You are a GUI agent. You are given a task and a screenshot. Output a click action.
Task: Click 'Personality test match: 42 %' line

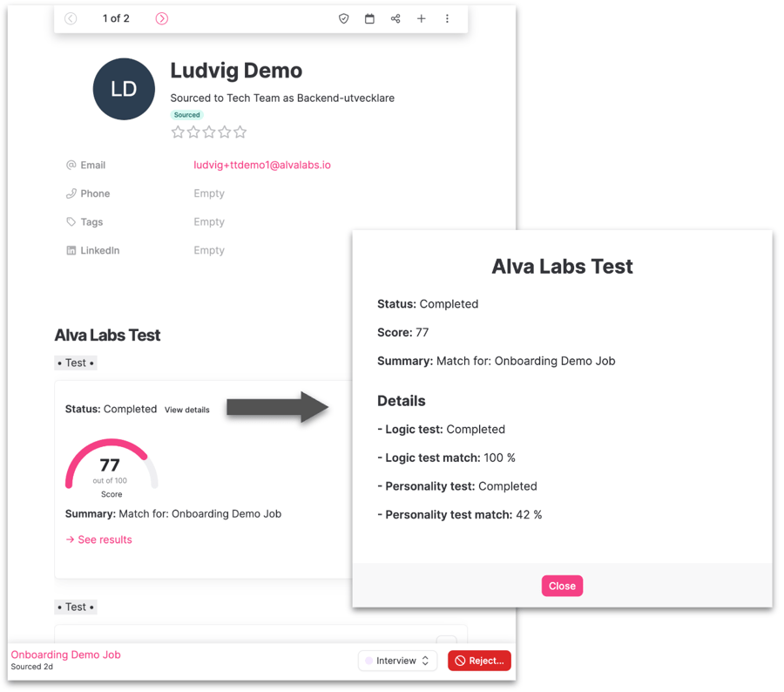pyautogui.click(x=460, y=515)
